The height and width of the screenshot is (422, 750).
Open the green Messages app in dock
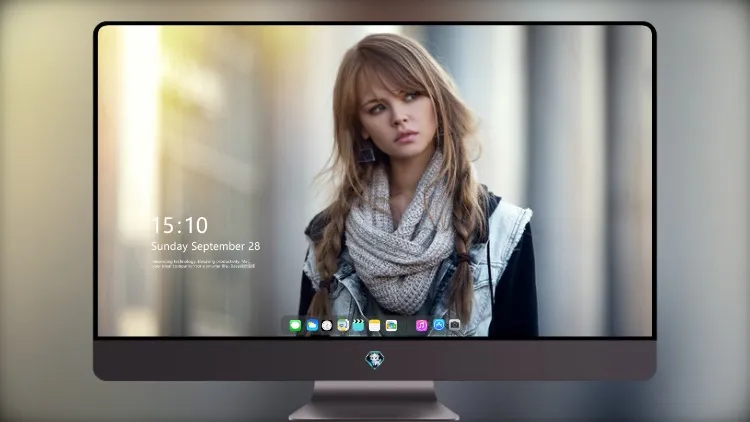[295, 326]
